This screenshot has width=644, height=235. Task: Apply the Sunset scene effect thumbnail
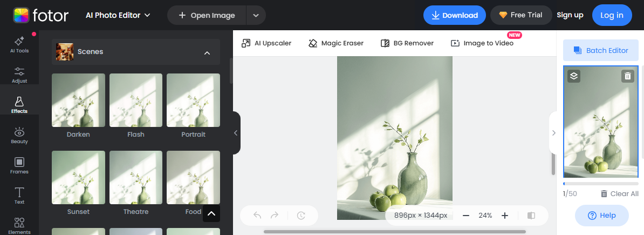click(79, 178)
